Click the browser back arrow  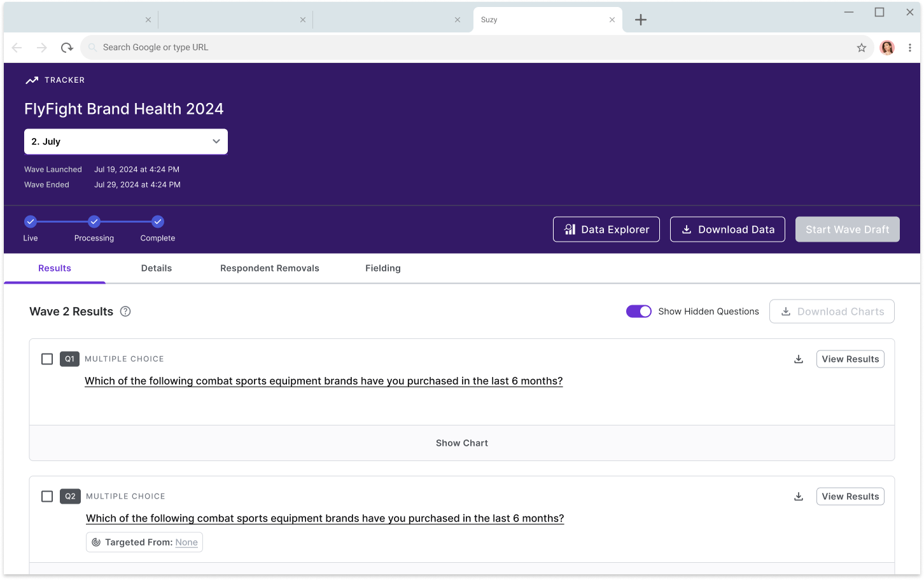[x=17, y=48]
